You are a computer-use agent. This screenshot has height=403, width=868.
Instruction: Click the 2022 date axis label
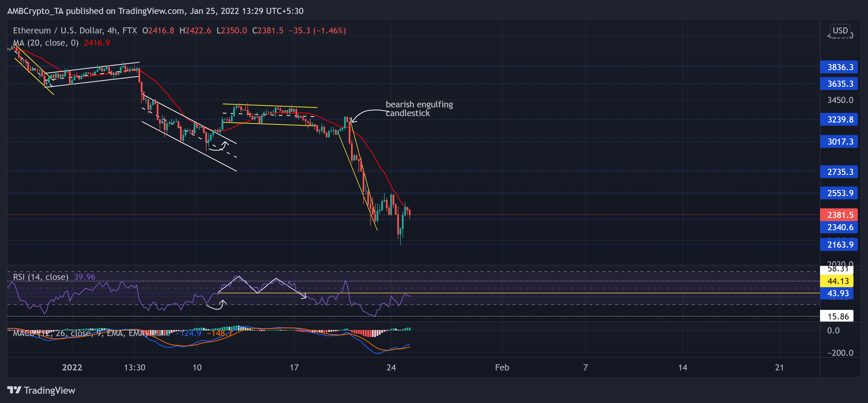click(72, 368)
